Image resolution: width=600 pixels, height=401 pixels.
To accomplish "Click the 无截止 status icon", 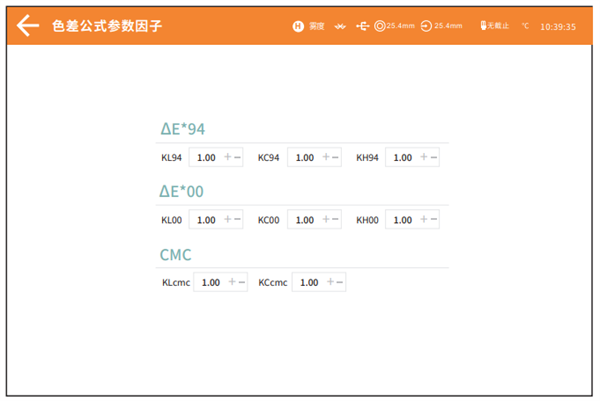I will click(484, 26).
